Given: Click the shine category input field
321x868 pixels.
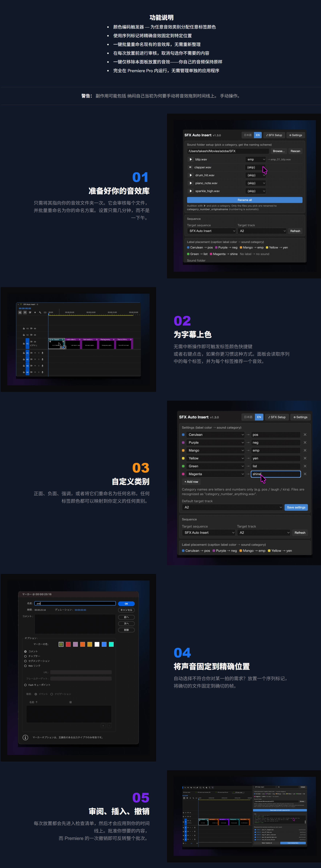Looking at the screenshot, I should [x=276, y=474].
